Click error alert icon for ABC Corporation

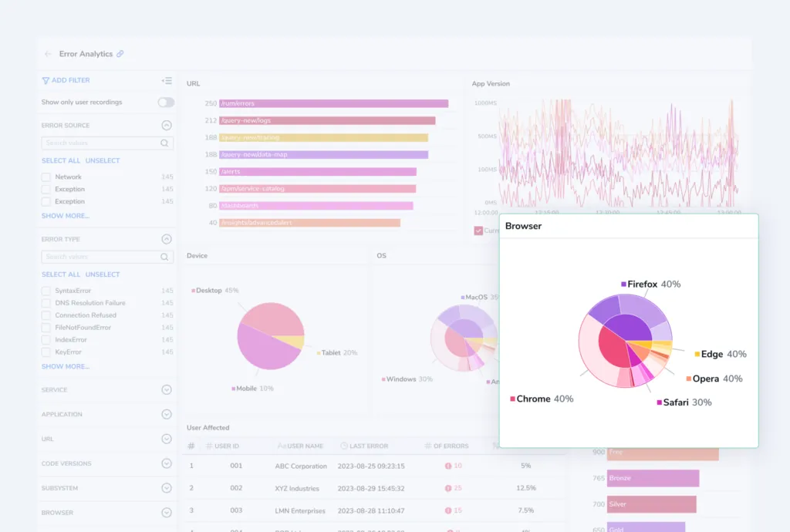point(448,466)
